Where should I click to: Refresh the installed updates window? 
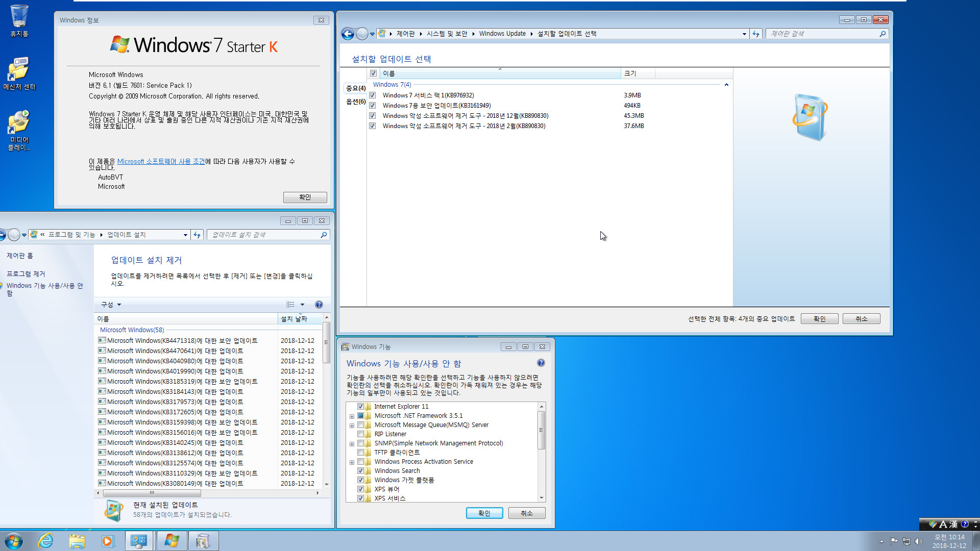coord(197,235)
